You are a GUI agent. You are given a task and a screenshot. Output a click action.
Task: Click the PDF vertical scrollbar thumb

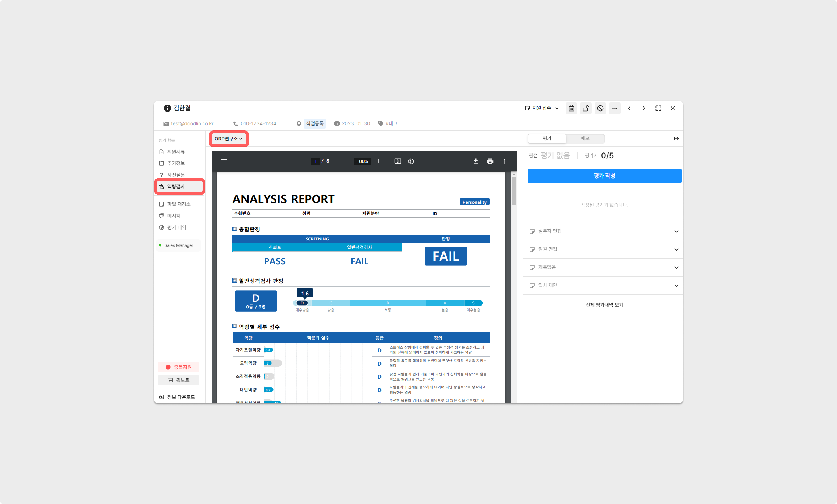pyautogui.click(x=514, y=191)
